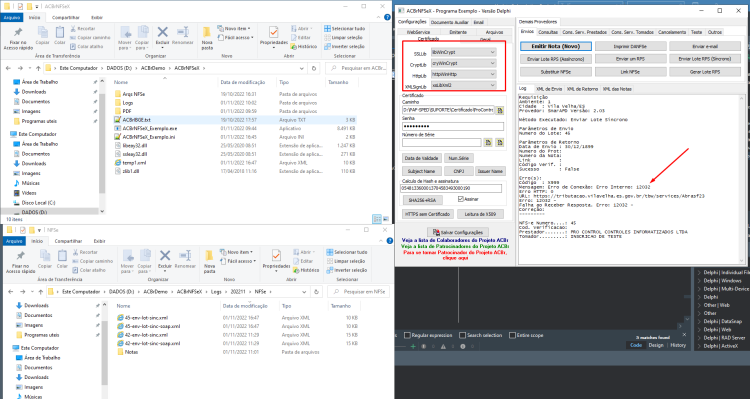Open Explorer help question mark in ACBrNFSeX window
The height and width of the screenshot is (399, 750).
tap(387, 17)
